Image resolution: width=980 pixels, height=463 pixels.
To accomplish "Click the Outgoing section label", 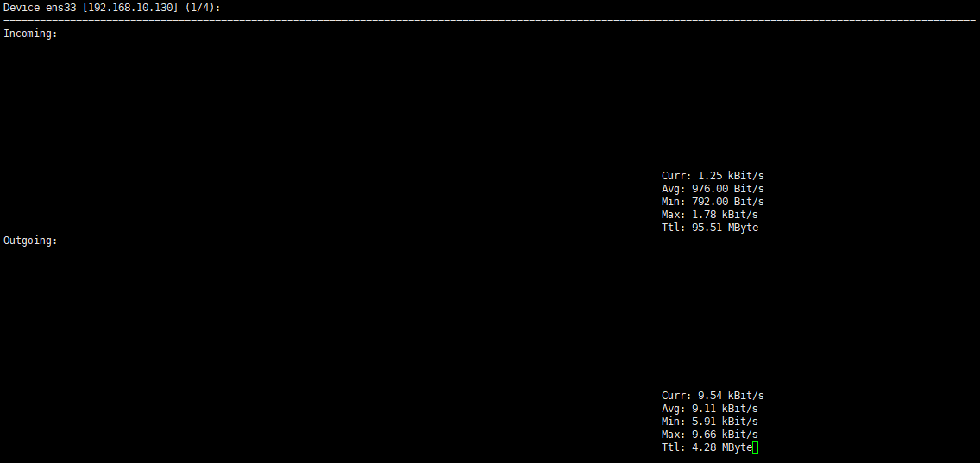I will [31, 241].
